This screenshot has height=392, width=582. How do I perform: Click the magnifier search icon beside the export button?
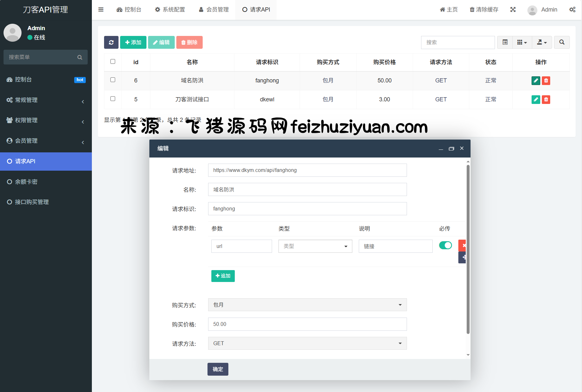(561, 42)
